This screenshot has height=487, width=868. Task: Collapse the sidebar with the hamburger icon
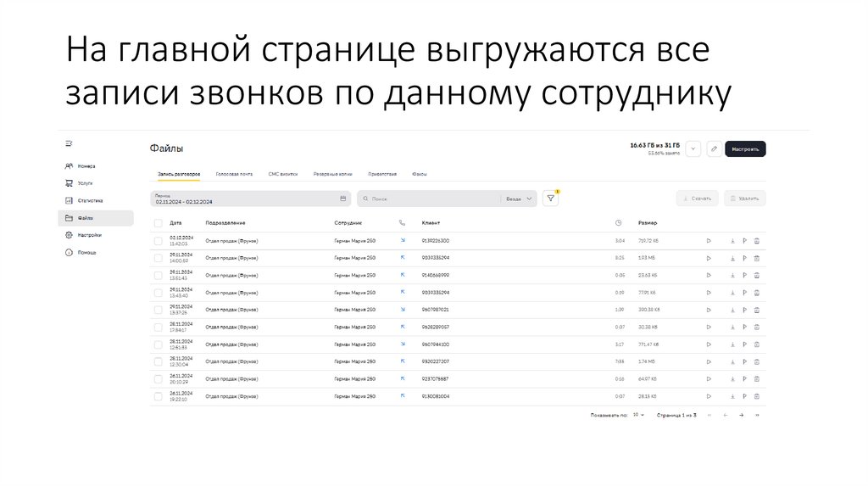[69, 143]
